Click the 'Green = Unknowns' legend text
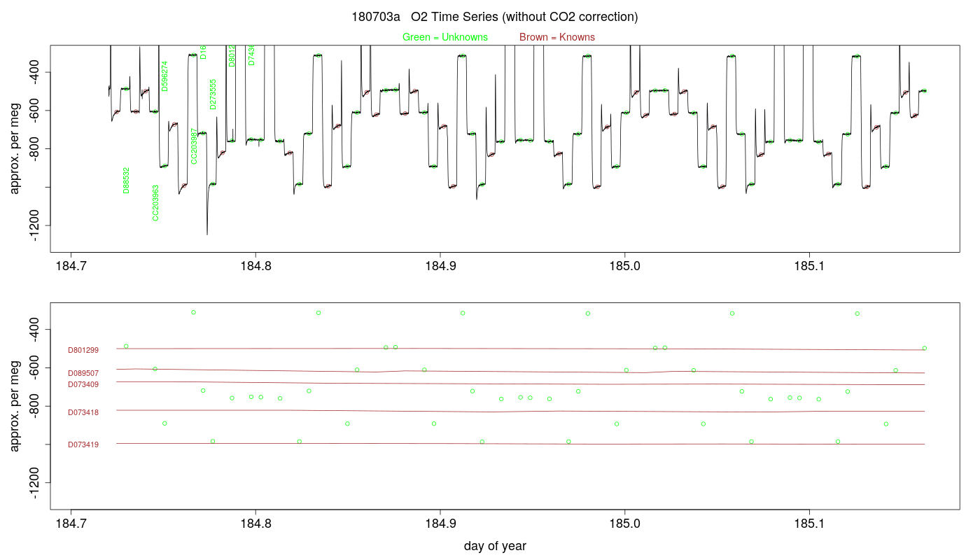The image size is (980, 560). [445, 37]
